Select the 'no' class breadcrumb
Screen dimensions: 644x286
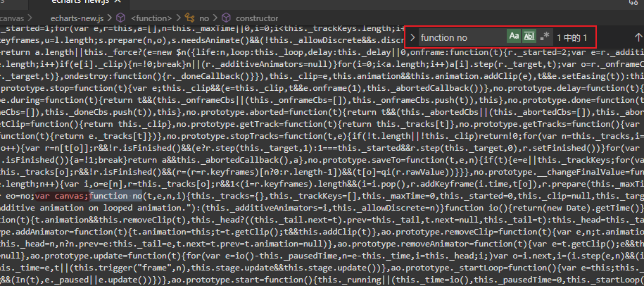(x=204, y=18)
